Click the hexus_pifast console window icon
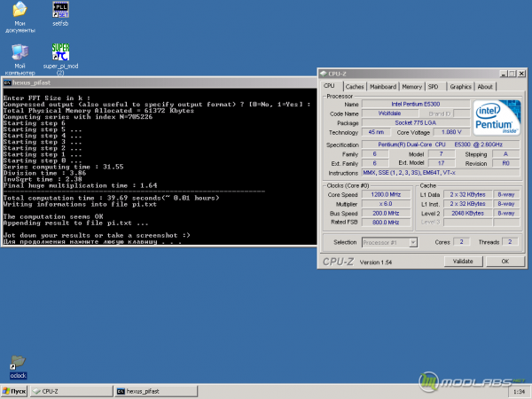This screenshot has height=399, width=532. [7, 82]
